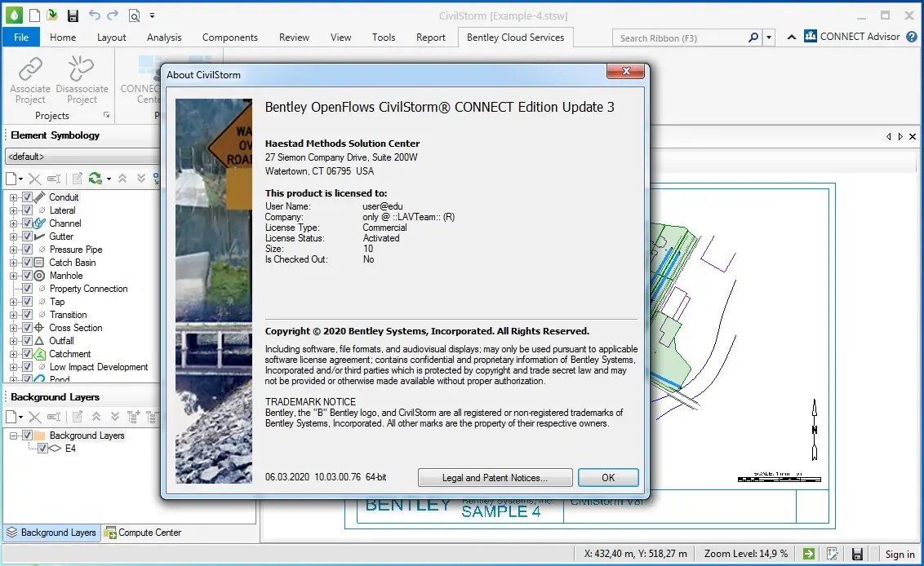Open the File menu tab
924x566 pixels.
[x=21, y=37]
